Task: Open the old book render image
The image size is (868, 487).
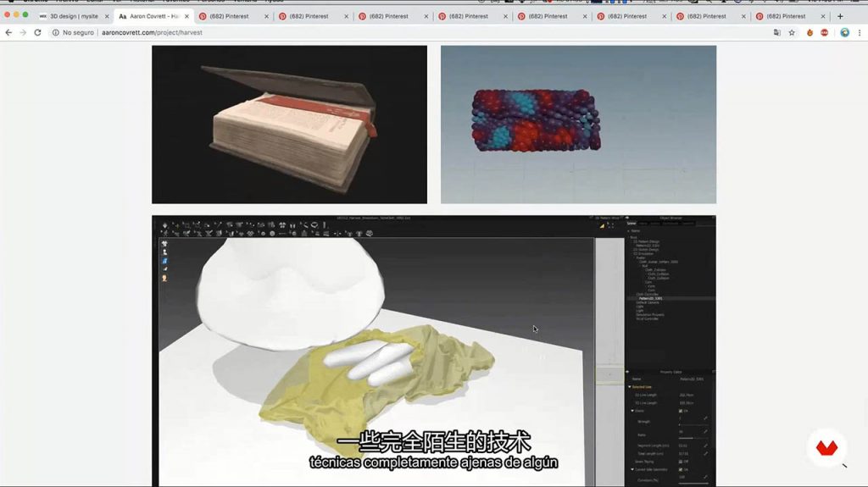Action: (290, 125)
